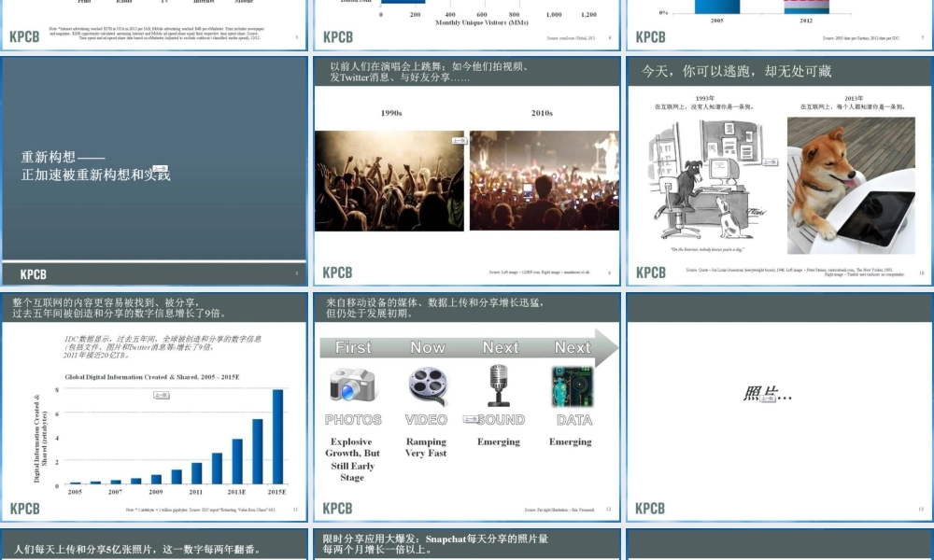Viewport: 934px width, 560px height.
Task: Click the '1993年' caption above the cartoon
Action: (704, 99)
